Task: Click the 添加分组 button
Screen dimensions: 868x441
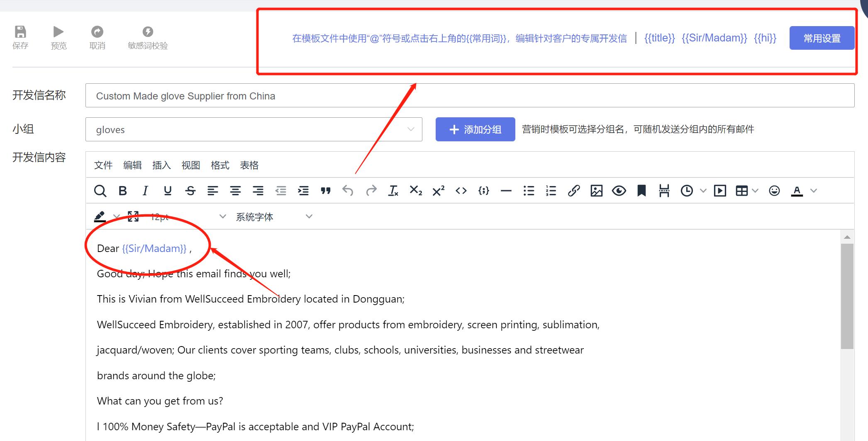Action: coord(475,129)
